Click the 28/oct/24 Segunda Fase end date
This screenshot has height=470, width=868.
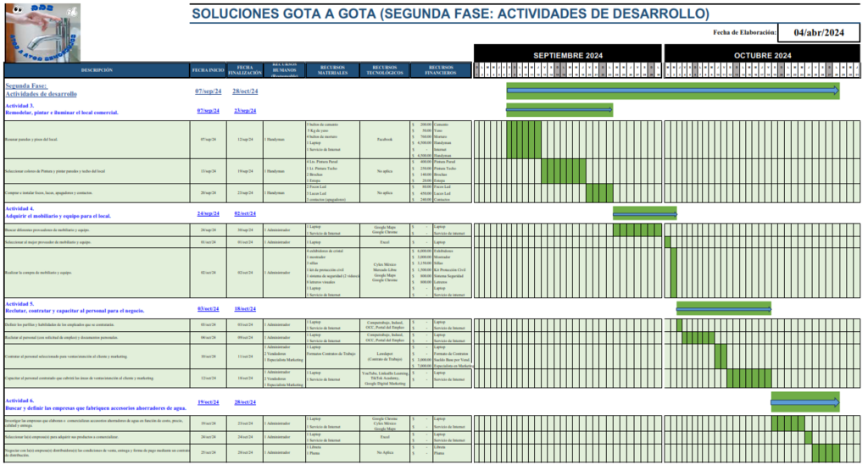coord(244,91)
